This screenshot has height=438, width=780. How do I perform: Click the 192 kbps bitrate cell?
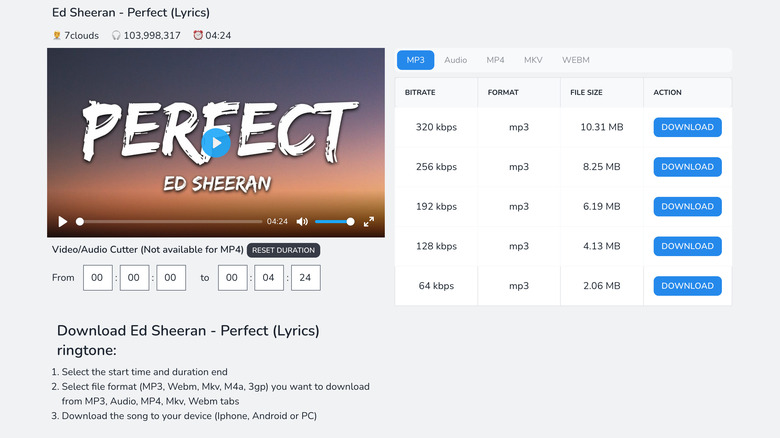coord(436,207)
